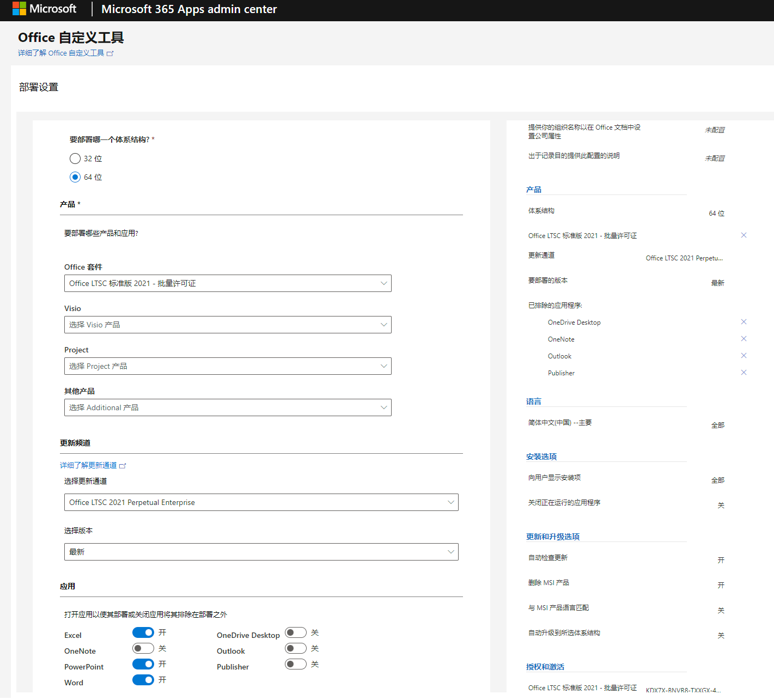Navigate to the 授权和激活 section link
The image size is (774, 700).
[x=545, y=667]
